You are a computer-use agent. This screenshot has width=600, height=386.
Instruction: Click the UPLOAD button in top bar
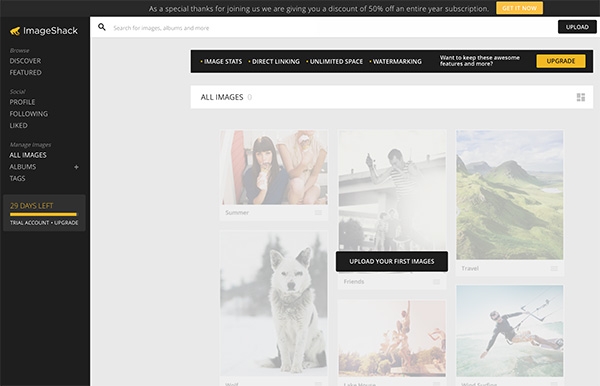point(577,27)
